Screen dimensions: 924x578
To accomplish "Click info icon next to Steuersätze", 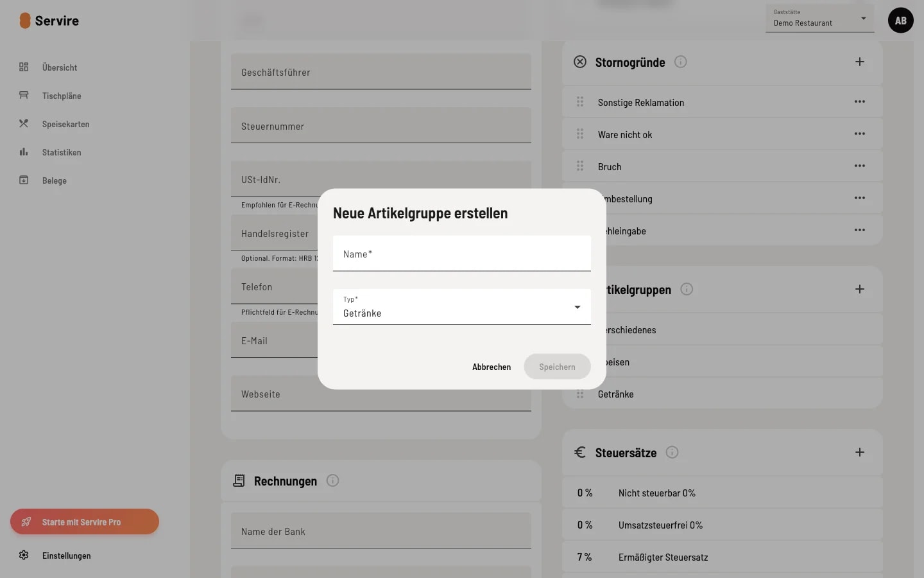I will [672, 452].
